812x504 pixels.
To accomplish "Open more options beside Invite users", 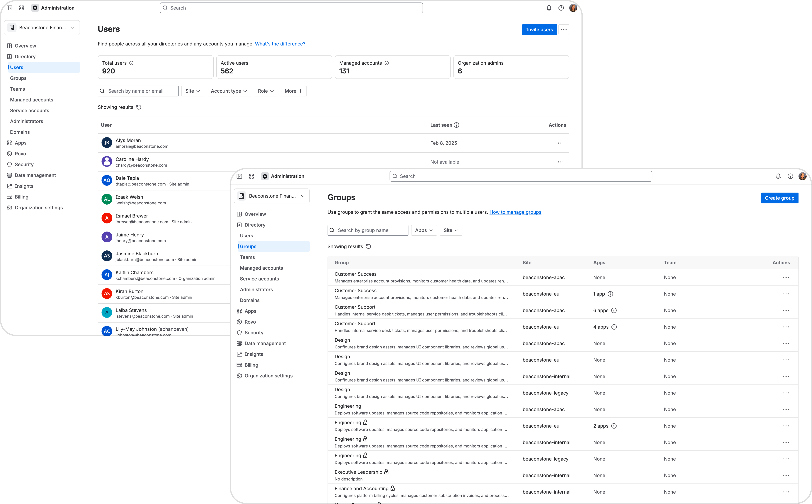I will click(x=564, y=30).
